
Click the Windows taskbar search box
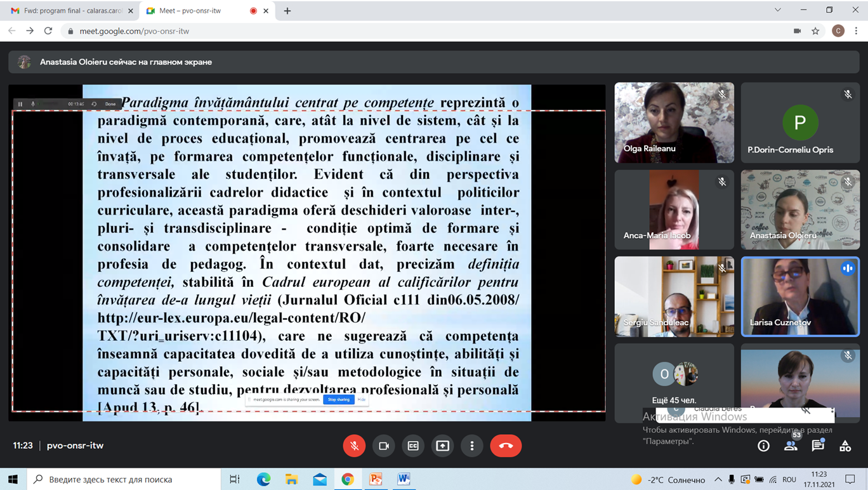(123, 479)
